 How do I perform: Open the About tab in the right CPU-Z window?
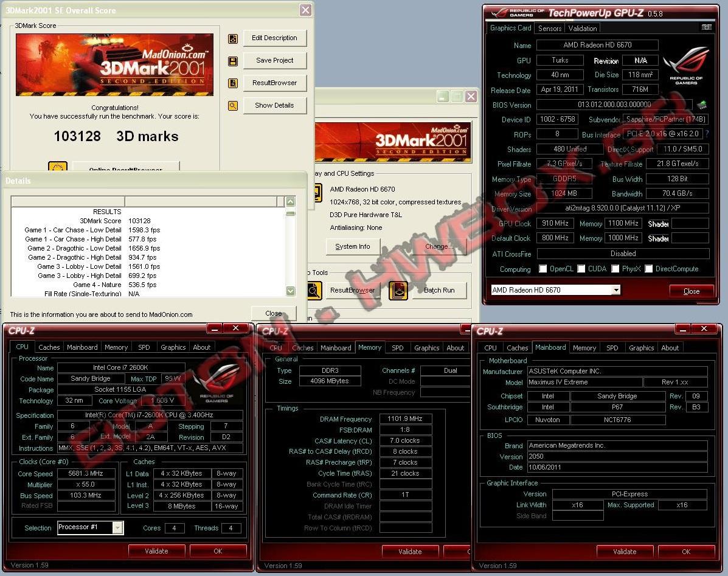(670, 348)
